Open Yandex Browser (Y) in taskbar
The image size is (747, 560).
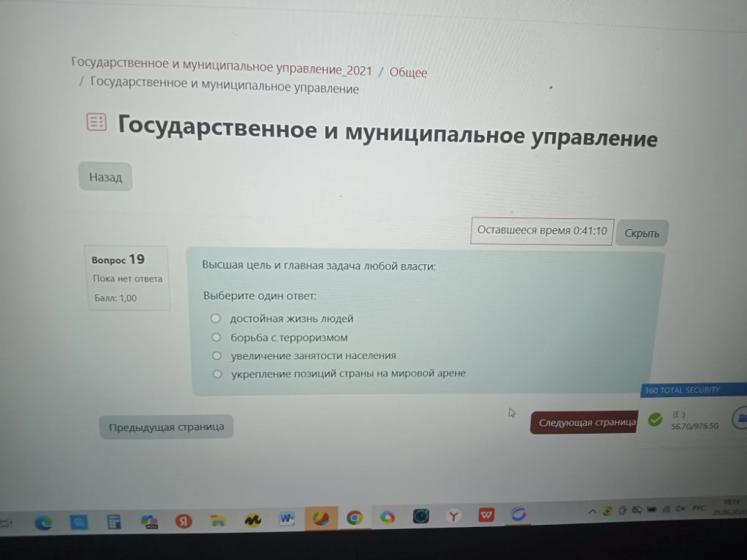[453, 516]
